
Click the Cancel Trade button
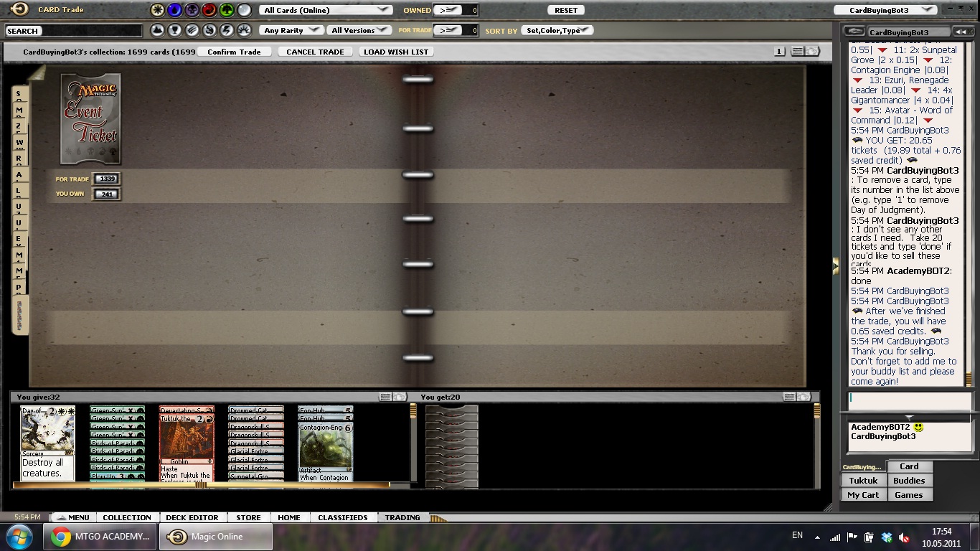pyautogui.click(x=315, y=52)
